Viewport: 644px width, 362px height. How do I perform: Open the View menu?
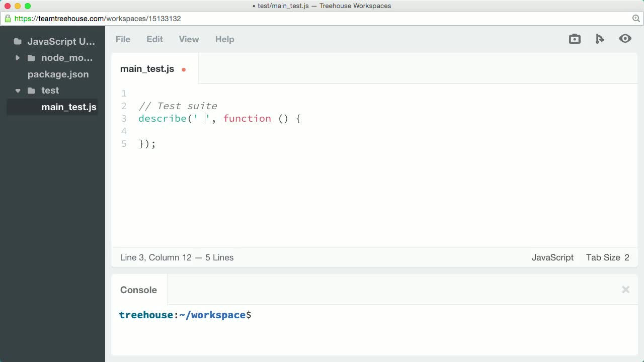pyautogui.click(x=189, y=39)
